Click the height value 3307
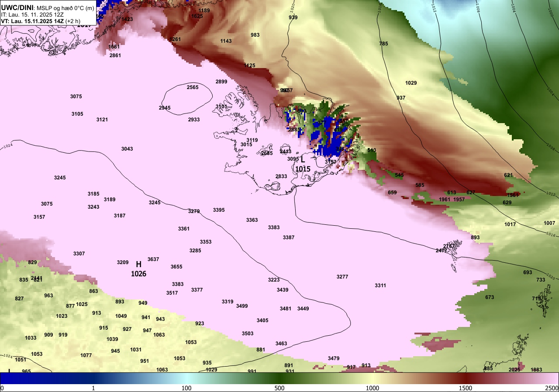Screen dimensions: 559x392 [x=79, y=254]
